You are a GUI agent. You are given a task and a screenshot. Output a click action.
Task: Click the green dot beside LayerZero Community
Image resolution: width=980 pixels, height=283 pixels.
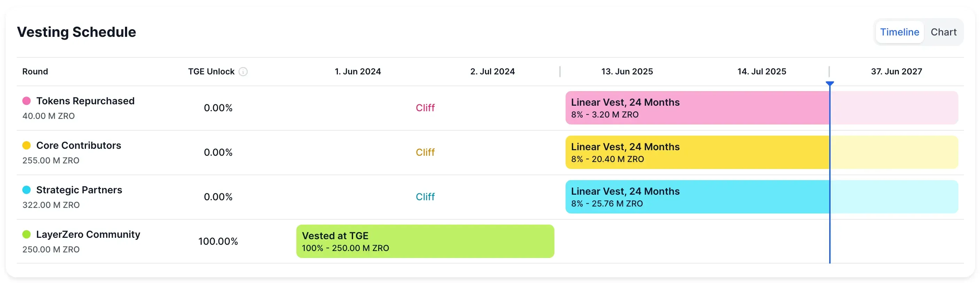(26, 234)
